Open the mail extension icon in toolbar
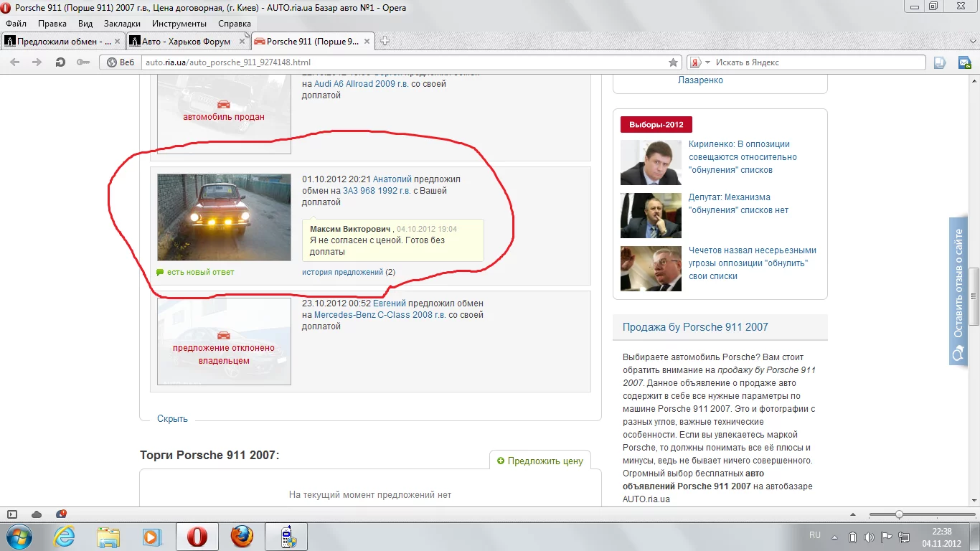Screen dimensions: 980x551 965,62
